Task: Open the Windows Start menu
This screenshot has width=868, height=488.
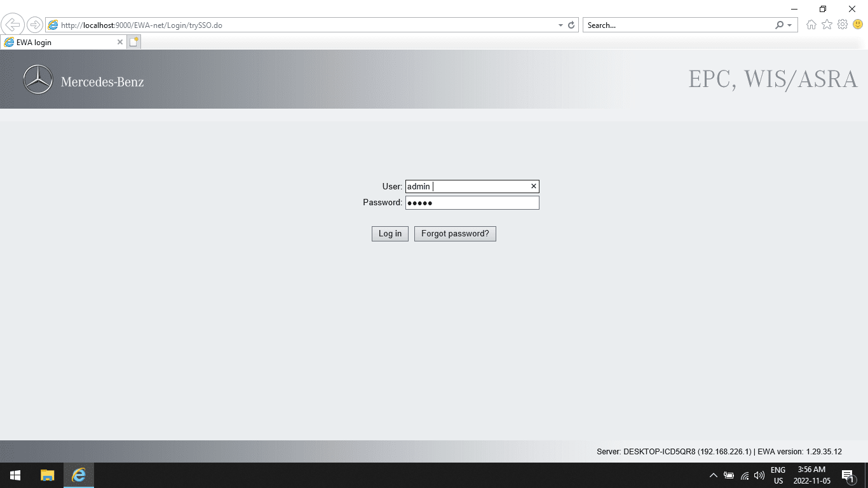Action: (15, 475)
